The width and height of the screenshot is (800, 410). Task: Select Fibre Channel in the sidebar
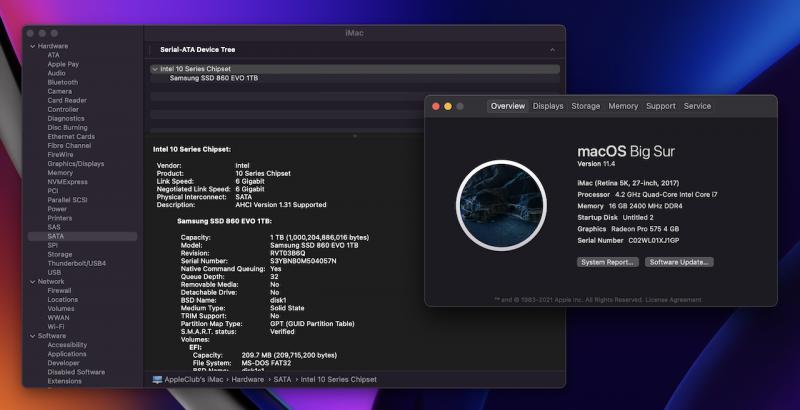pos(69,146)
